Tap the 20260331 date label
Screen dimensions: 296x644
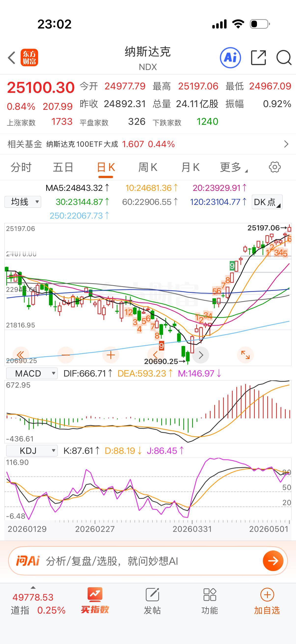coord(192,529)
